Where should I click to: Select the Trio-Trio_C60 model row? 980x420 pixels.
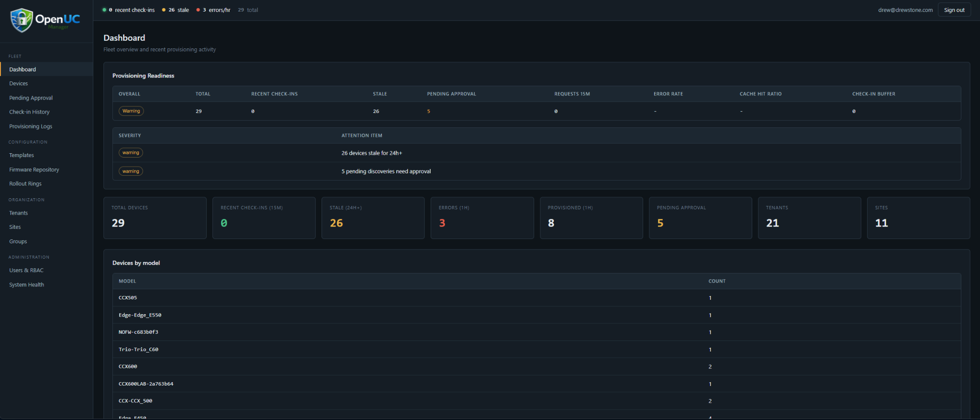tap(536, 350)
